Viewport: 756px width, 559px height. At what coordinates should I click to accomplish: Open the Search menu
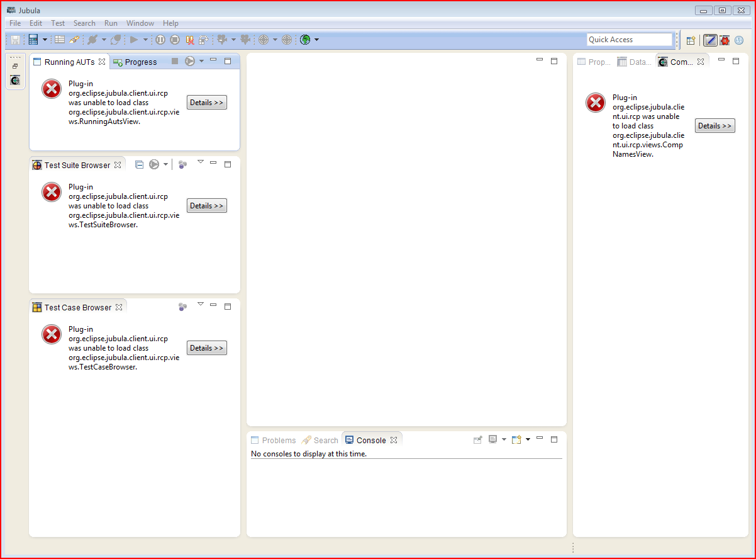[84, 23]
